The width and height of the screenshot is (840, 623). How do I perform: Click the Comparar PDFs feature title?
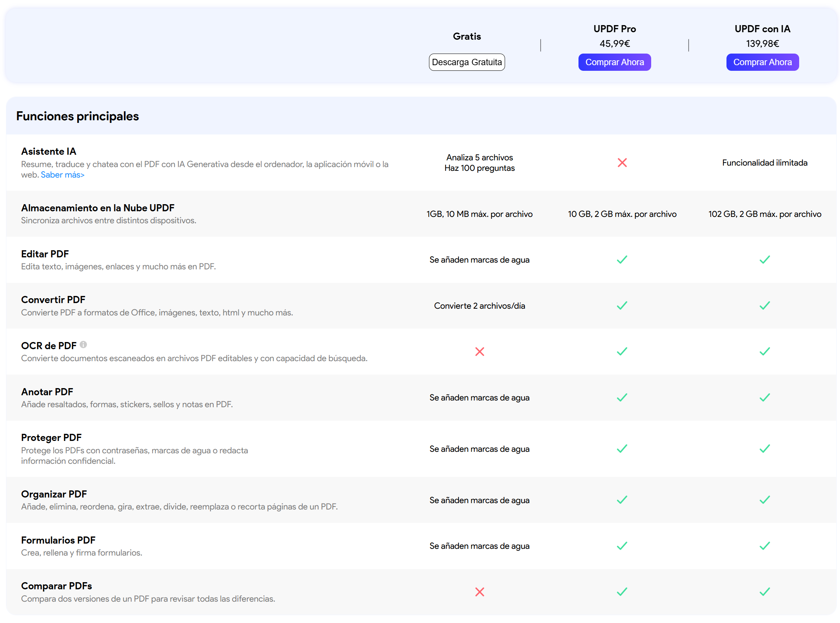[57, 586]
